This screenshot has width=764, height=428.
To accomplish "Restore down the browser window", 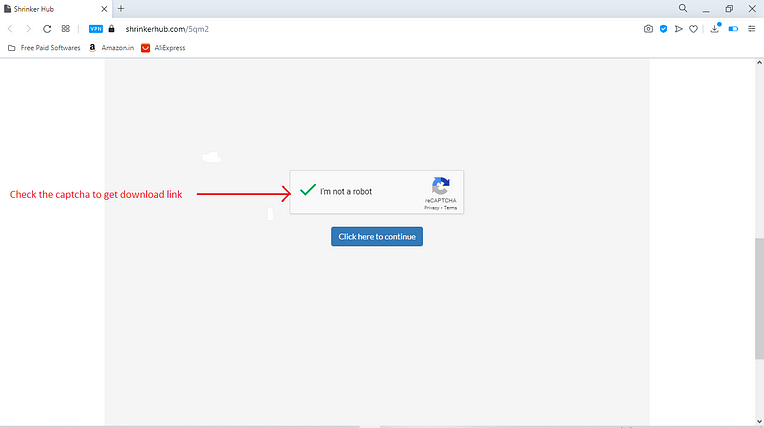I will (x=729, y=9).
